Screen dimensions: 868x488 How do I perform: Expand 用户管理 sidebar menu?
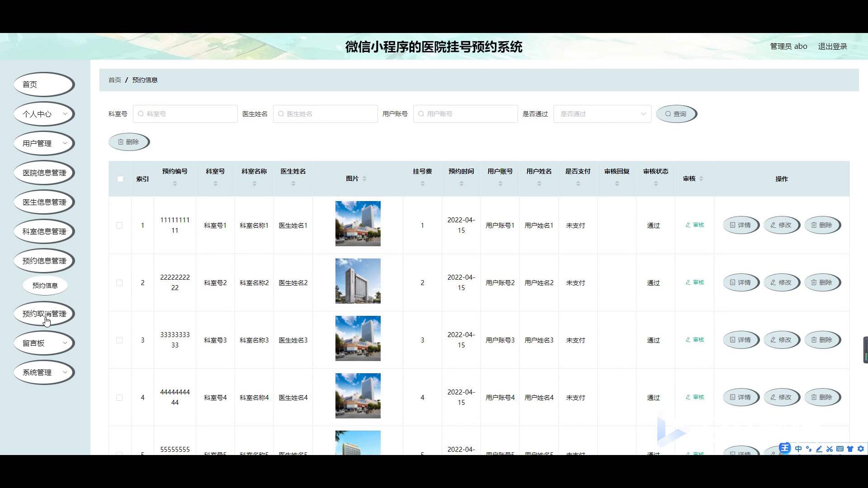click(44, 143)
